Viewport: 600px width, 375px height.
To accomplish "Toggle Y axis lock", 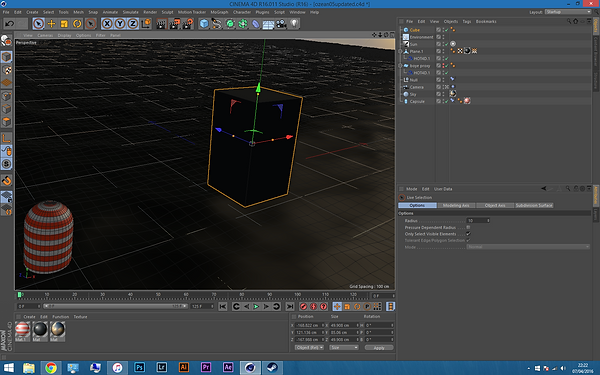I will pyautogui.click(x=120, y=24).
